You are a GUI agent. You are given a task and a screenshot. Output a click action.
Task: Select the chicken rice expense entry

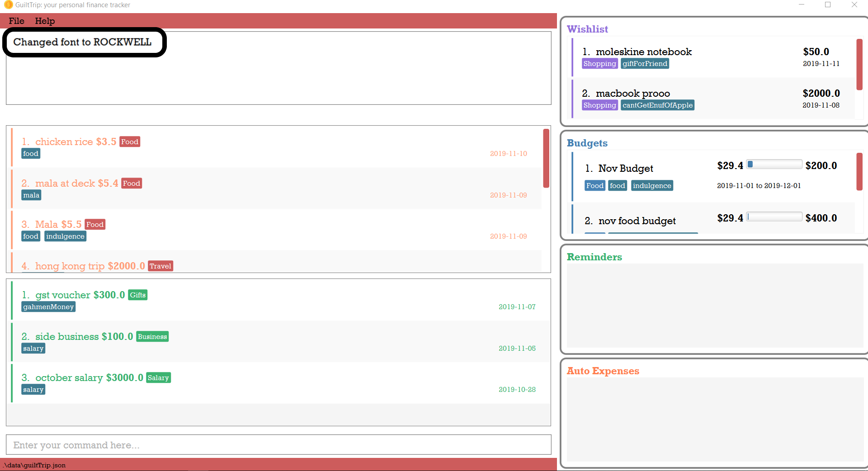point(276,147)
